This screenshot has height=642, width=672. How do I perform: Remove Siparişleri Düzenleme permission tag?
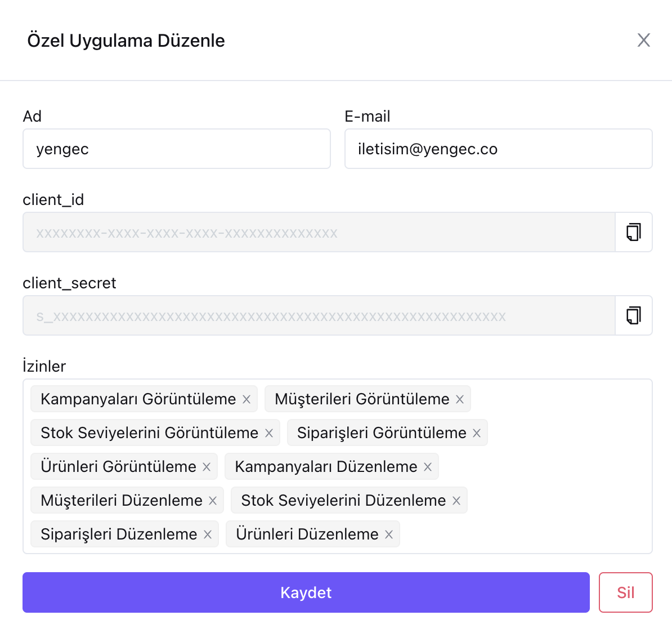[208, 534]
